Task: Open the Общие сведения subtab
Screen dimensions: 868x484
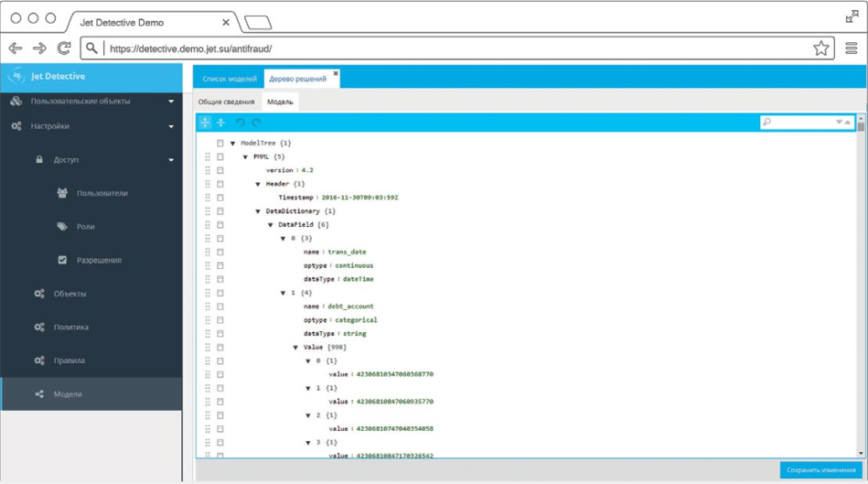Action: (x=227, y=102)
